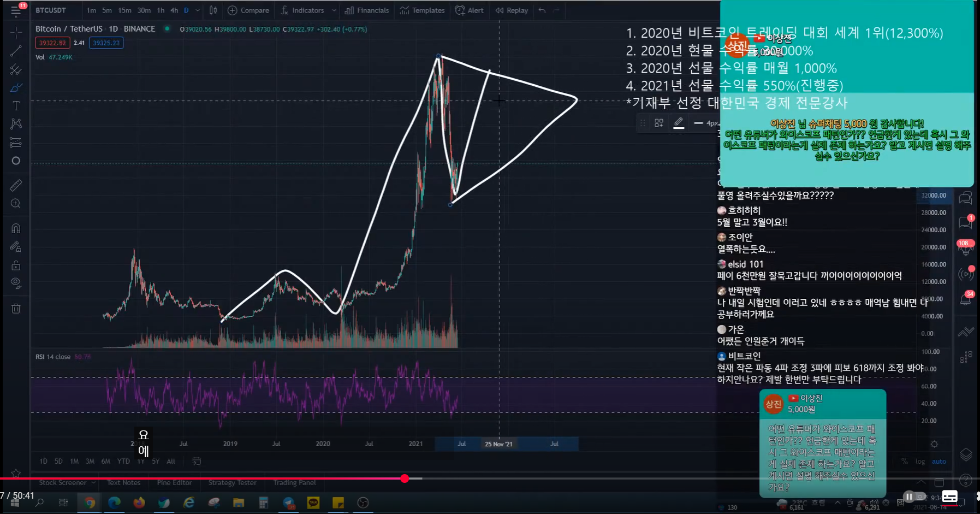Open the Gann and Fibonacci tools
This screenshot has height=514, width=980.
(16, 69)
